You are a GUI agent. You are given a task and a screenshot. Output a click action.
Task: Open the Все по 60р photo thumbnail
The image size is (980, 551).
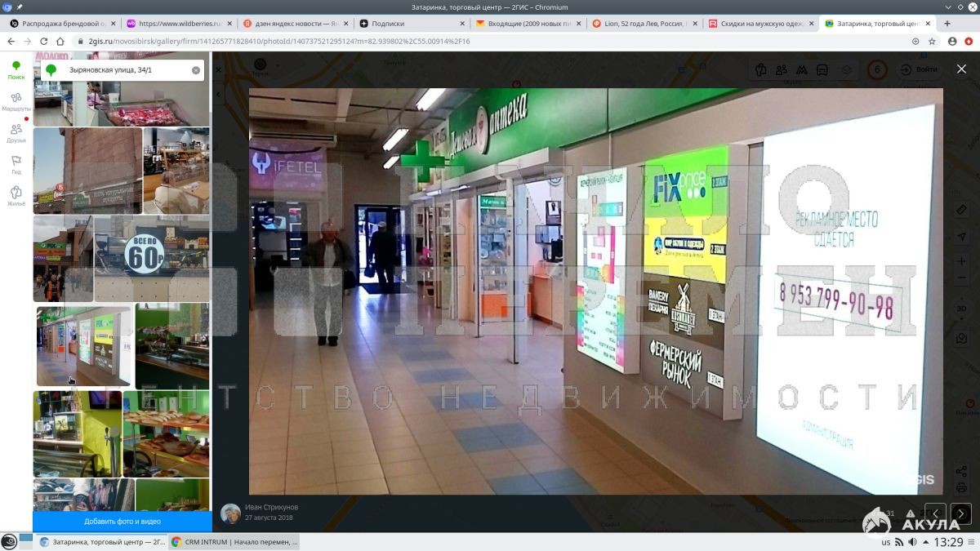click(152, 259)
